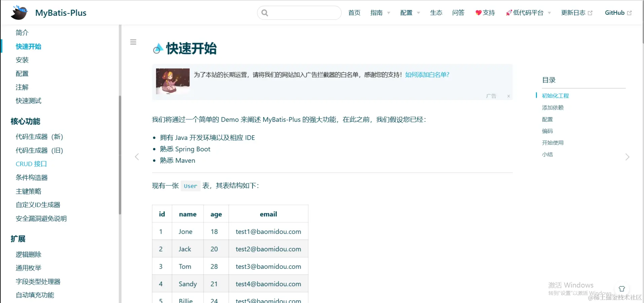644x303 pixels.
Task: Expand the 指南 dropdown arrow
Action: click(389, 13)
